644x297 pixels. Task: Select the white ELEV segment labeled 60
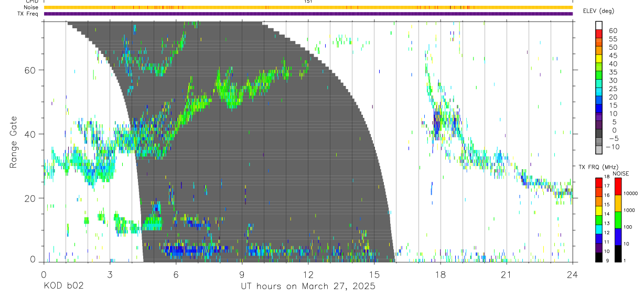(x=599, y=26)
